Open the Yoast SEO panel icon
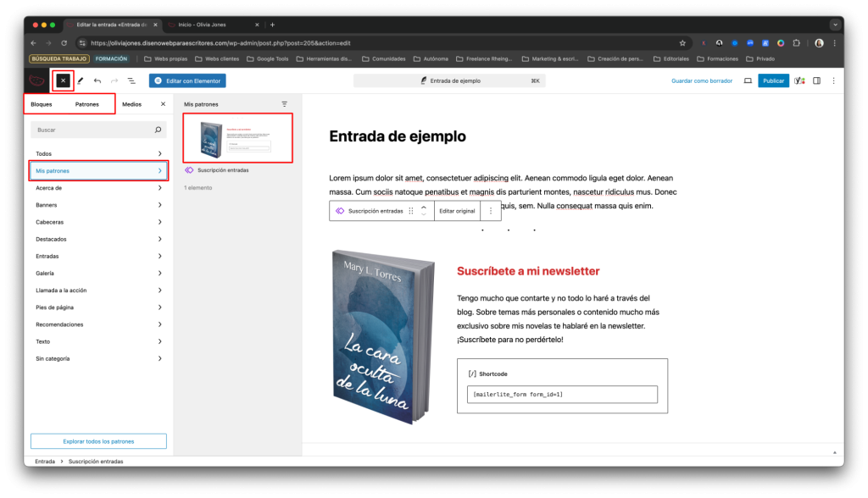Viewport: 868px width, 498px height. (799, 80)
